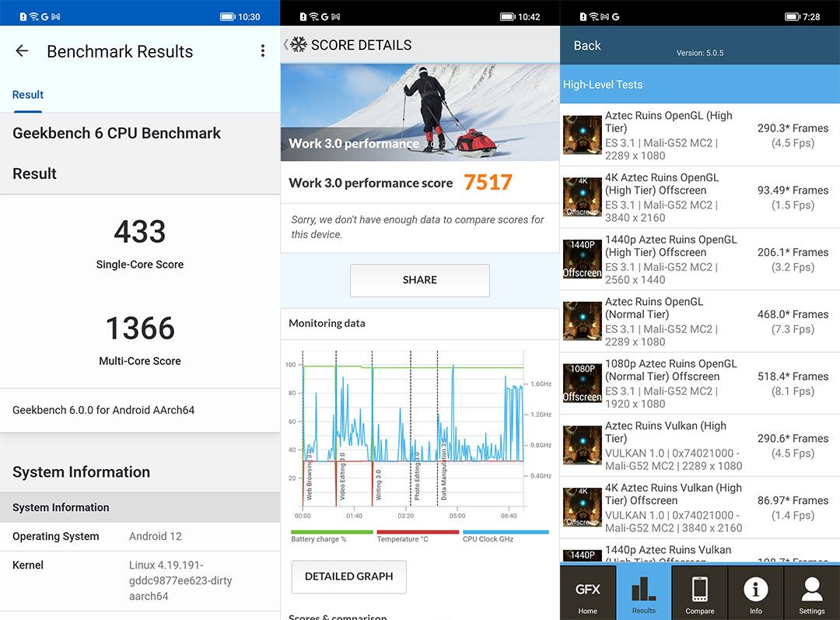Tap the High-Level Tests section header
The height and width of the screenshot is (620, 840).
point(700,85)
